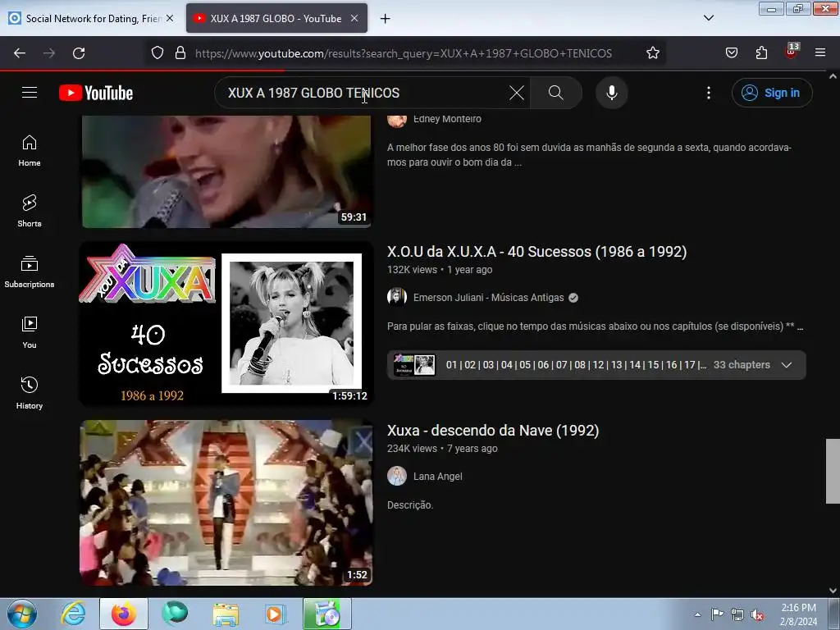Close the XUX A 1987 GLOBO tab
The width and height of the screenshot is (840, 630).
tap(354, 18)
